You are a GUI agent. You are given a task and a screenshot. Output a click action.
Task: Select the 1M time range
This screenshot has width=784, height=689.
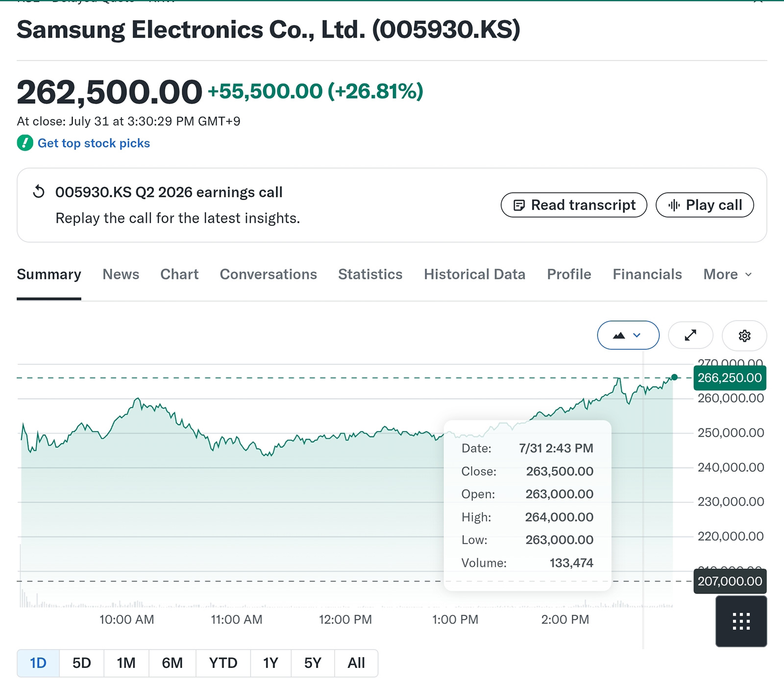tap(126, 663)
